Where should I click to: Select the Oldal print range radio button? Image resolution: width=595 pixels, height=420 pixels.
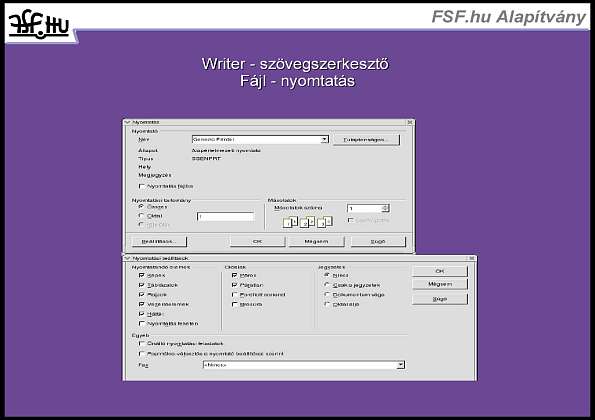tap(142, 216)
